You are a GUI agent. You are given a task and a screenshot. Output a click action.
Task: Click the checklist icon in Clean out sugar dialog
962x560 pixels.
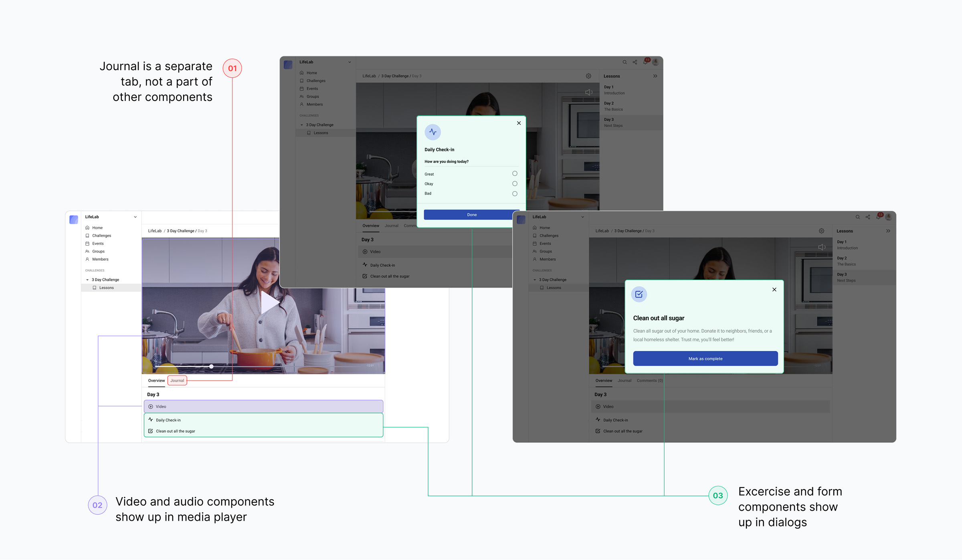tap(639, 294)
